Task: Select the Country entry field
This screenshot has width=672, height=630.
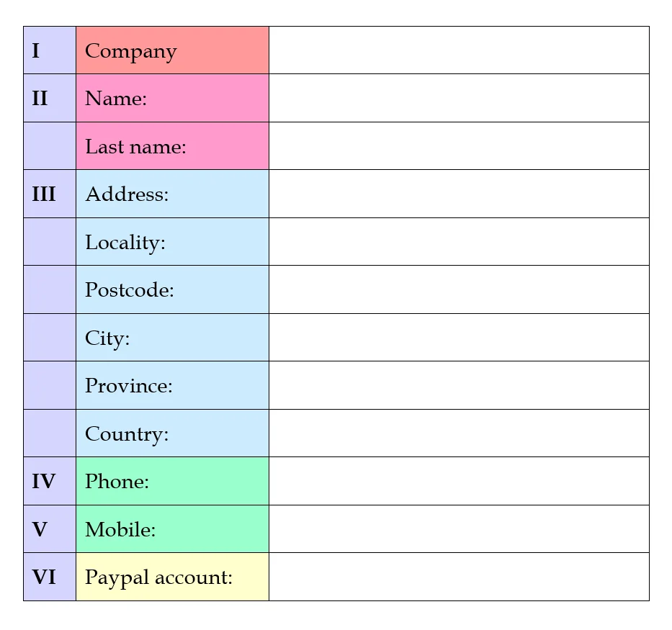Action: coord(459,433)
